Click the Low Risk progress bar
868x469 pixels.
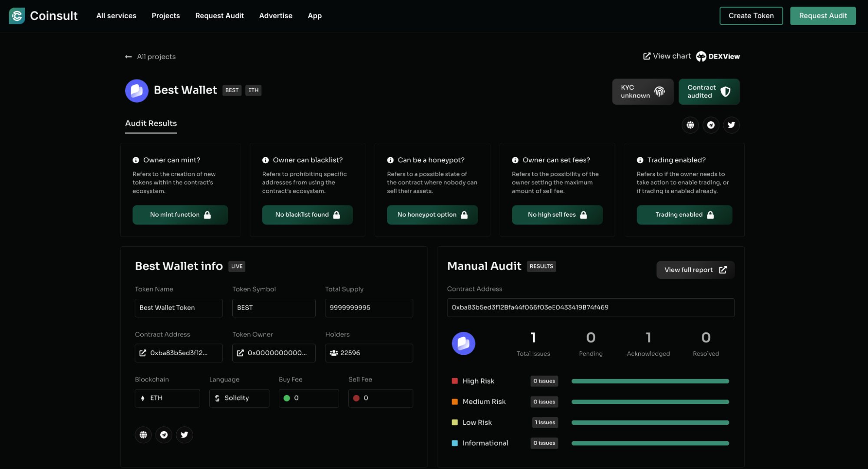point(650,422)
